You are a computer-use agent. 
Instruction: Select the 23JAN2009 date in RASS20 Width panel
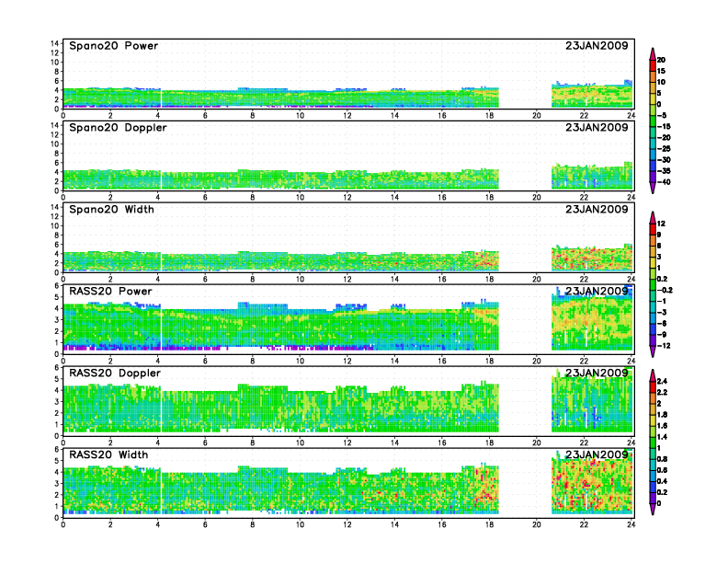tap(597, 454)
